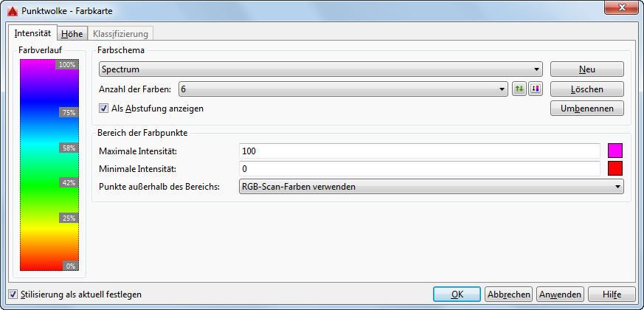Click the Neu button
The image size is (644, 310).
click(587, 69)
